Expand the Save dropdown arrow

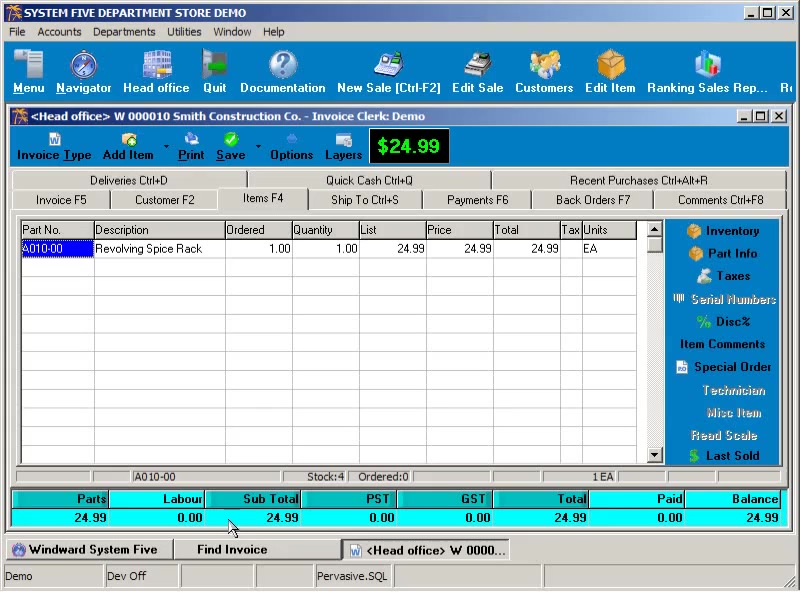click(x=258, y=147)
